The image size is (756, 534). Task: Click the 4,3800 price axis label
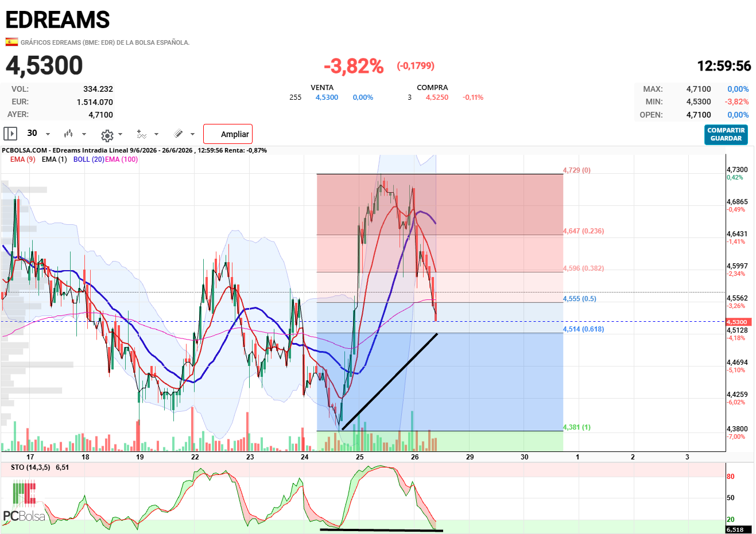point(737,429)
